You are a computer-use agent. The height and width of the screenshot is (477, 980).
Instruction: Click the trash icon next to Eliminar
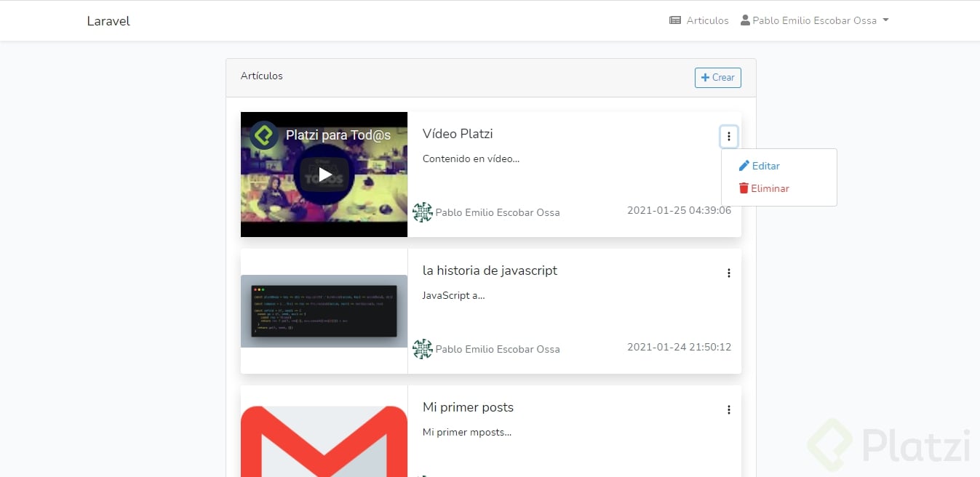pos(744,188)
